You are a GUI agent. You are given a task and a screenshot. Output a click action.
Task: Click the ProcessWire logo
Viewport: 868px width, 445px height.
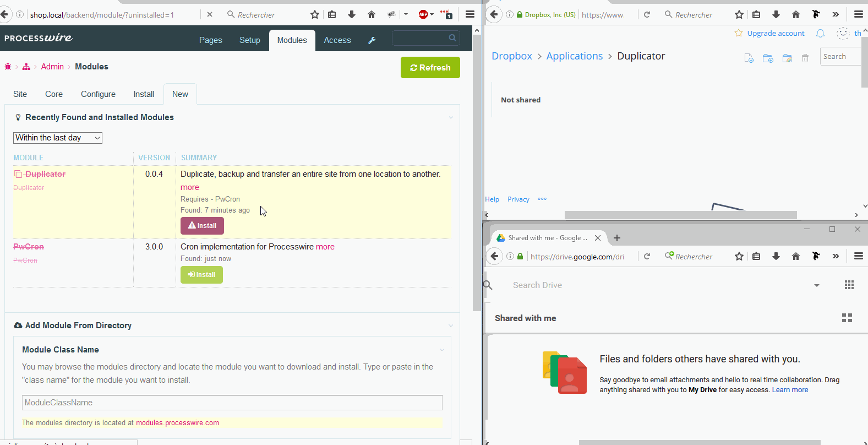(x=39, y=38)
